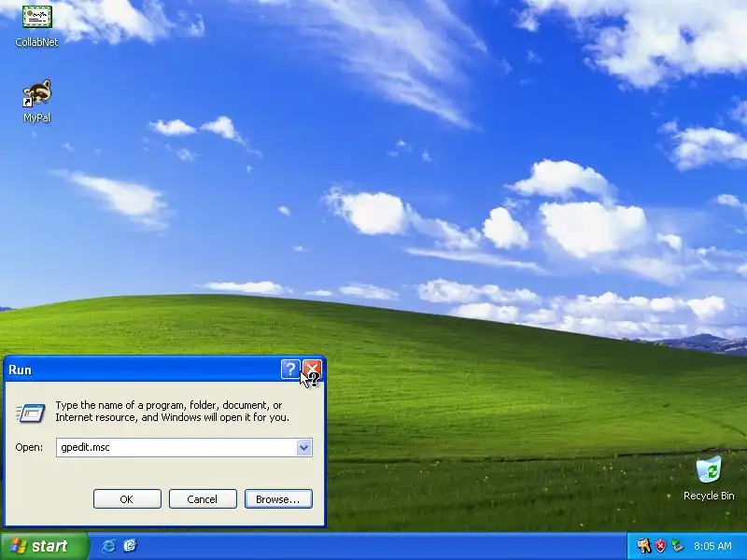Click Browse... to pick a file
Image resolution: width=747 pixels, height=560 pixels.
click(278, 499)
